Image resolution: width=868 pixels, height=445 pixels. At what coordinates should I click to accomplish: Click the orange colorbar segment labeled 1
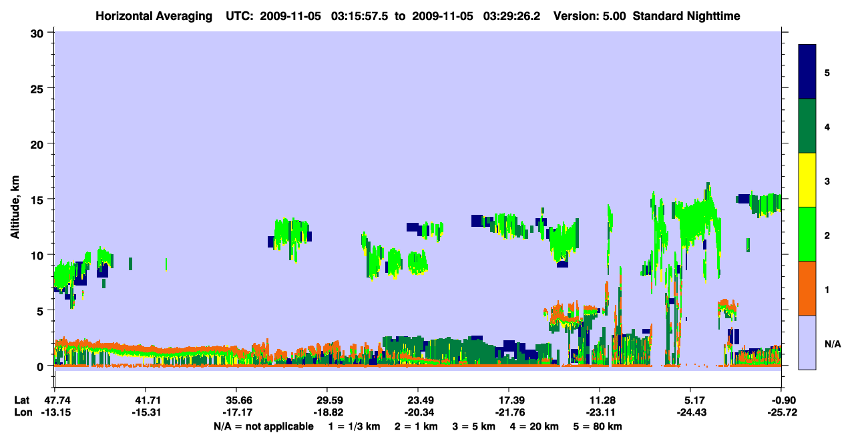click(807, 288)
